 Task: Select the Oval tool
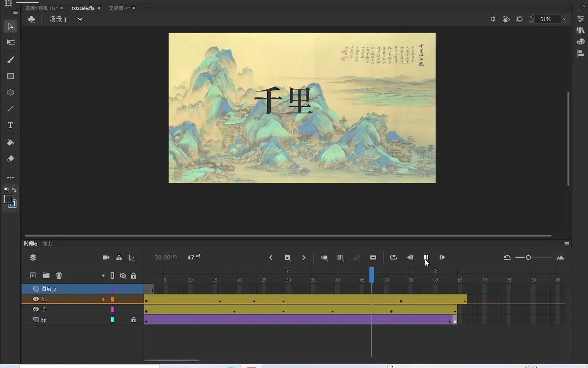tap(10, 93)
